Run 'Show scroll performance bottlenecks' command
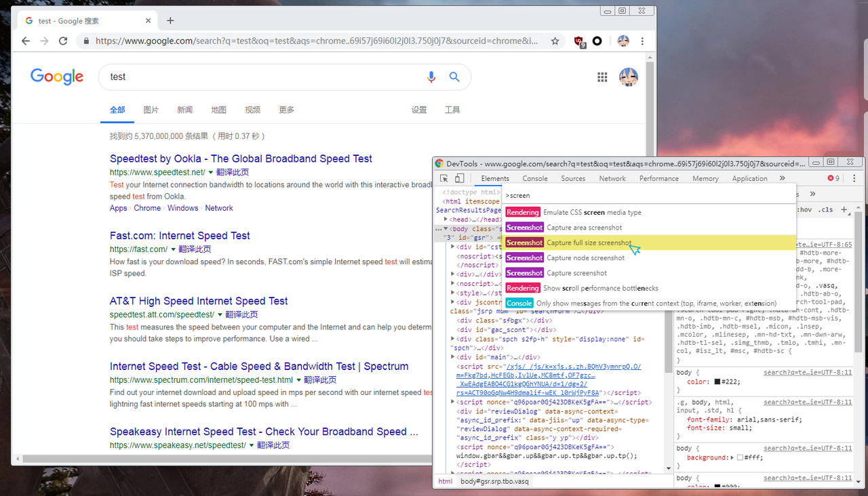 (648, 288)
